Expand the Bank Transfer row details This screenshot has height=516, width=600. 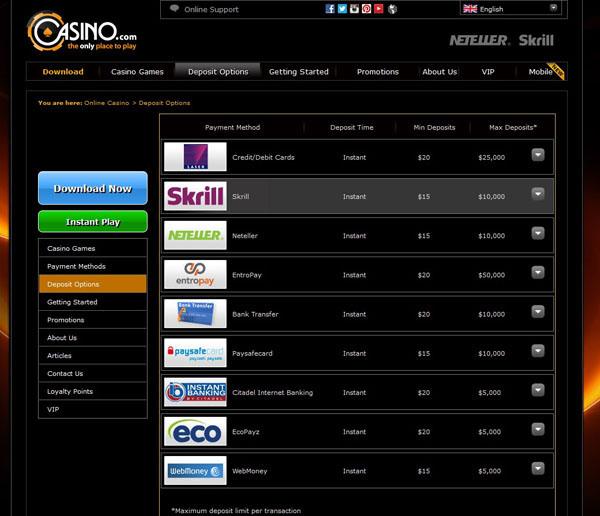click(x=538, y=312)
